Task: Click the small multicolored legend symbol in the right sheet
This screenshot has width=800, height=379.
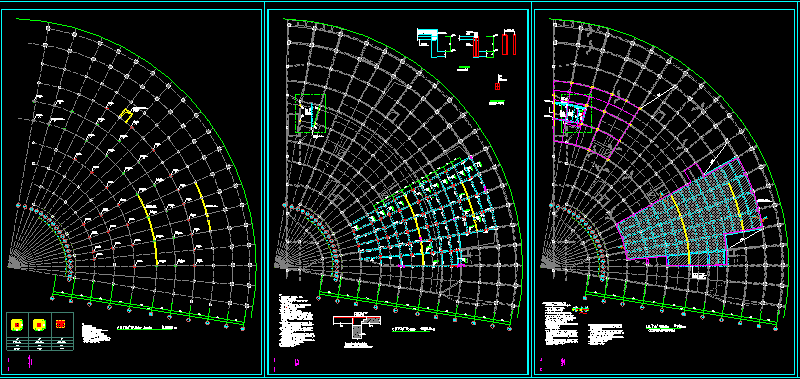Action: tap(580, 309)
